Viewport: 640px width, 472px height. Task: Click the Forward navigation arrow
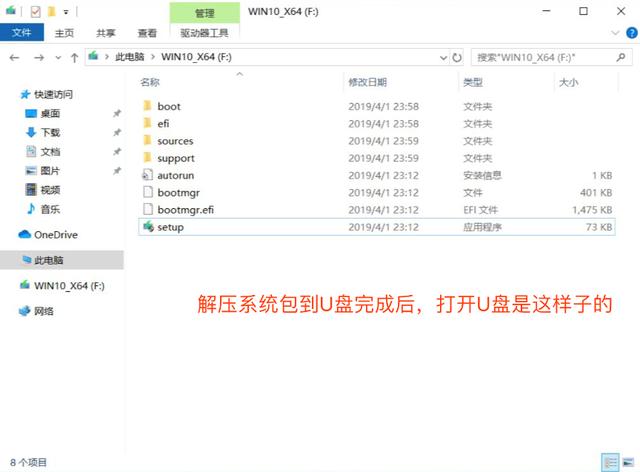point(39,58)
